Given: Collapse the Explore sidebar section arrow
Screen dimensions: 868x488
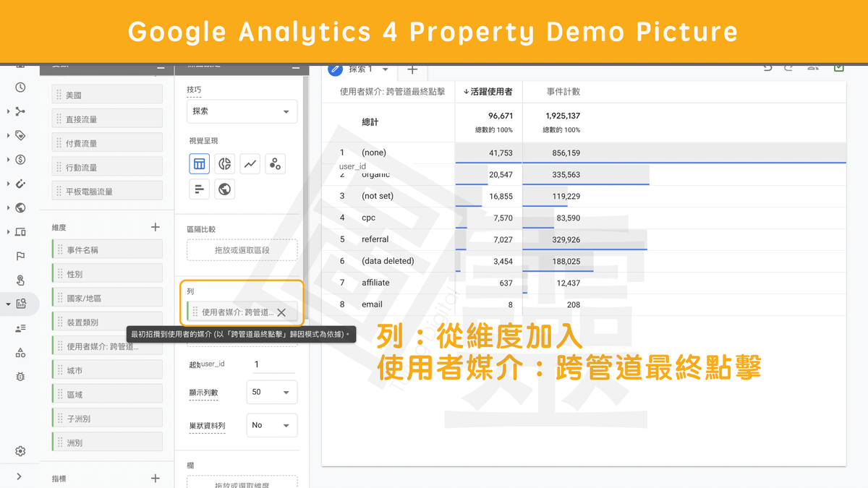Looking at the screenshot, I should click(8, 304).
